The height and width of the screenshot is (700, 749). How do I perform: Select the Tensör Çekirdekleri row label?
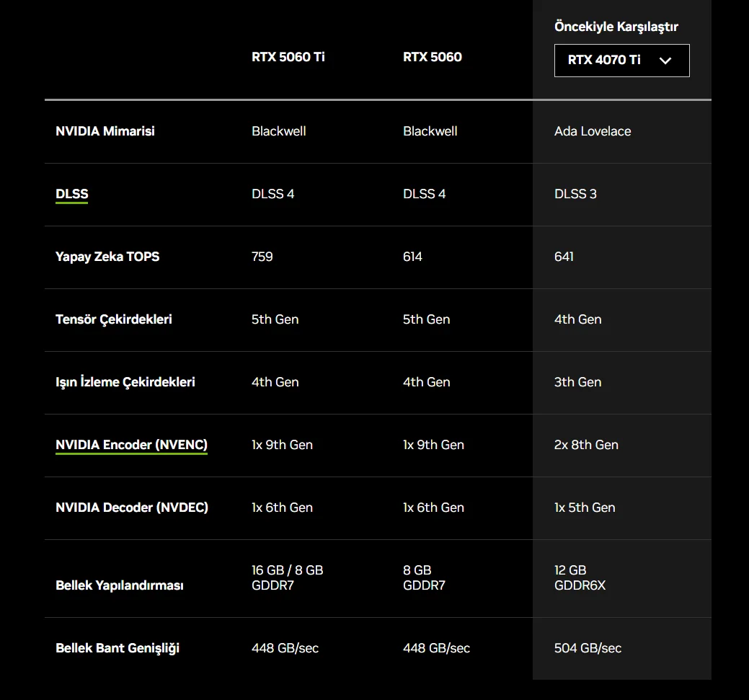(x=113, y=319)
